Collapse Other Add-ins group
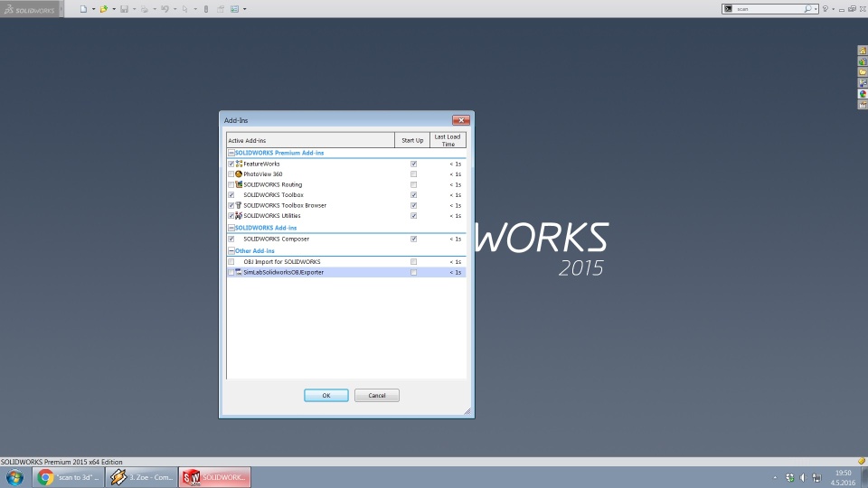868x488 pixels. 231,250
